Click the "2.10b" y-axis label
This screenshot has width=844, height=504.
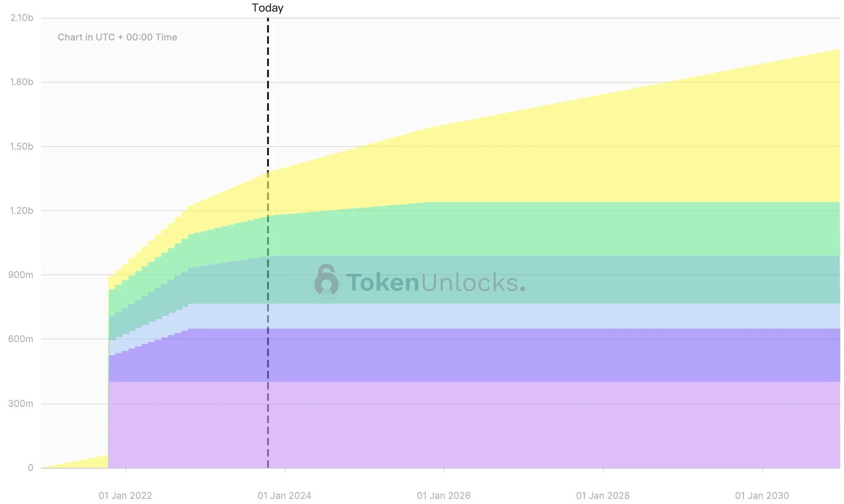22,18
